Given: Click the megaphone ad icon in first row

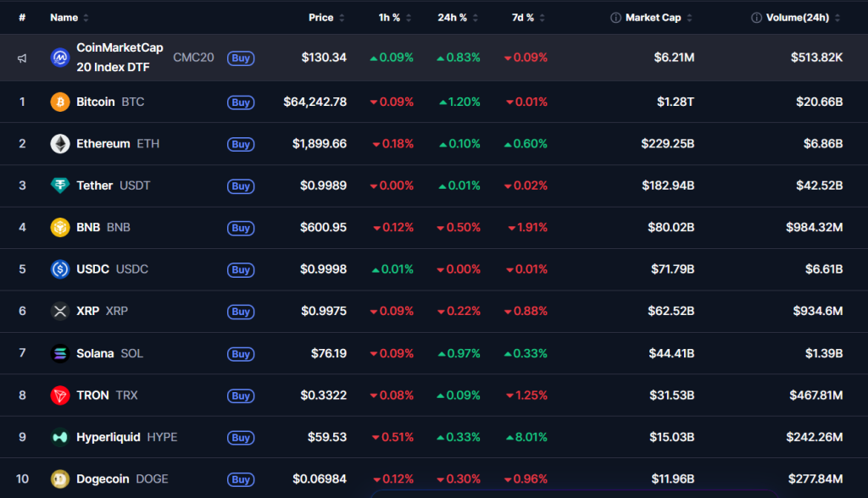Looking at the screenshot, I should [x=22, y=58].
